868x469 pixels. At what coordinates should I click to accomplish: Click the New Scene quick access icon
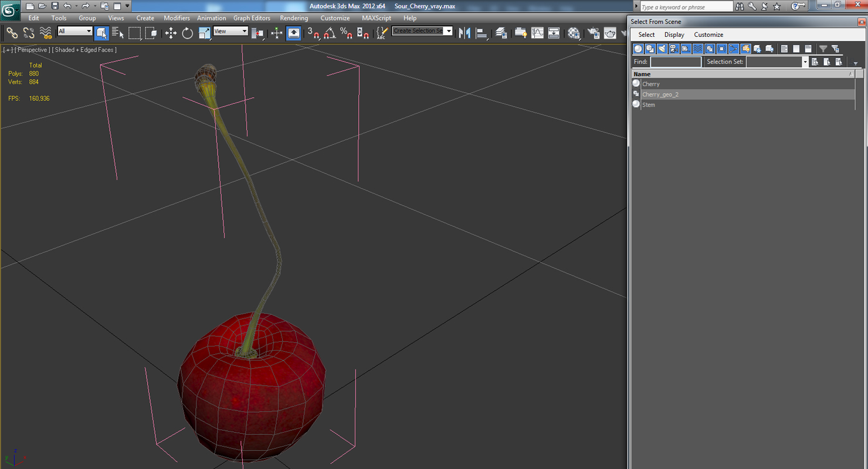(30, 6)
